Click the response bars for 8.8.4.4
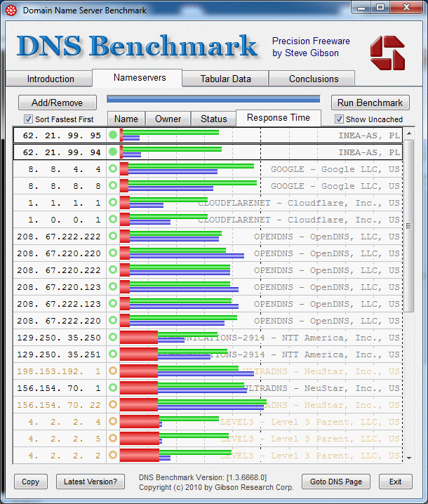 pos(187,168)
